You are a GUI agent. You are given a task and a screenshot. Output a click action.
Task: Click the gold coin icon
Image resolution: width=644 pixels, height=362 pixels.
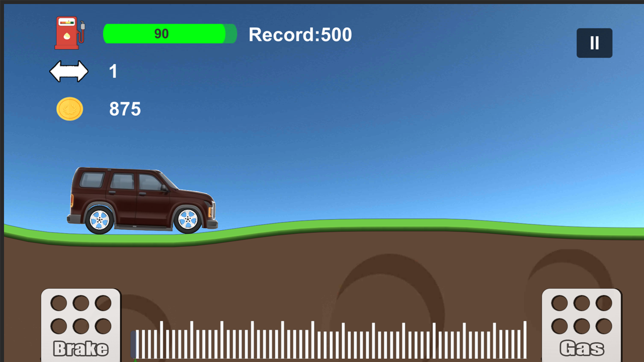coord(69,109)
